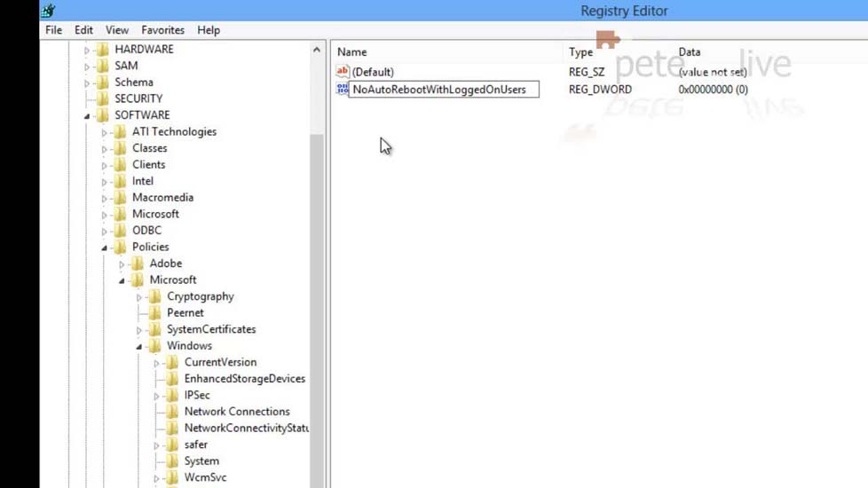868x488 pixels.
Task: Collapse the SOFTWARE key
Action: [87, 116]
